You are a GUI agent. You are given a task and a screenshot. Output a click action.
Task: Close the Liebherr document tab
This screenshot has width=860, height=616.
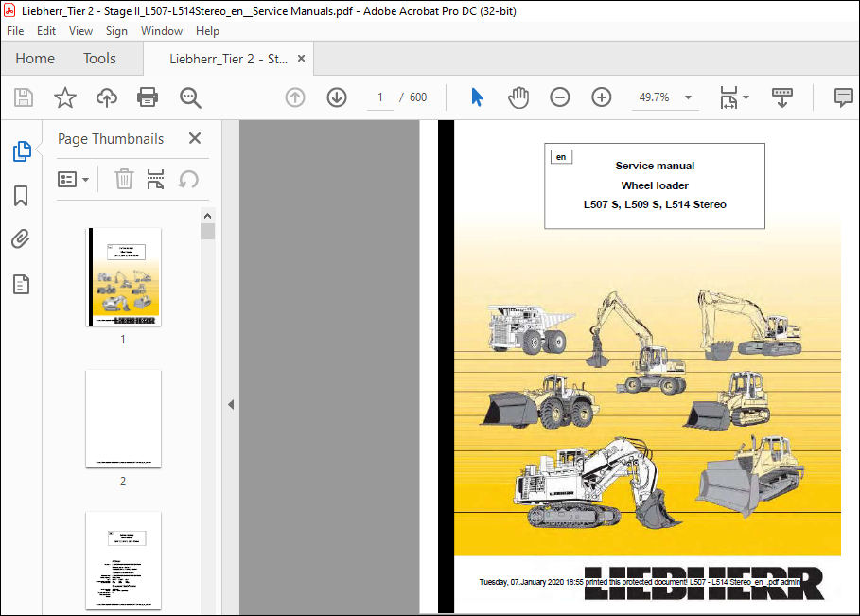point(301,58)
